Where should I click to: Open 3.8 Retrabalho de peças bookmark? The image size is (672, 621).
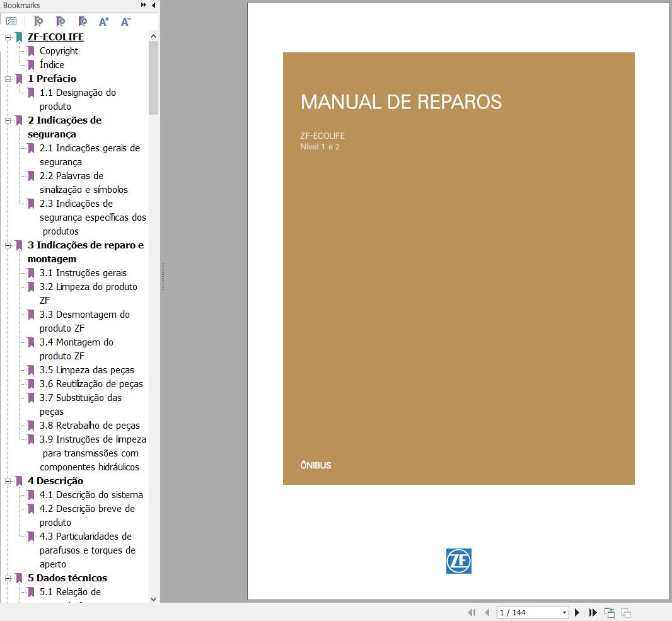tap(90, 426)
